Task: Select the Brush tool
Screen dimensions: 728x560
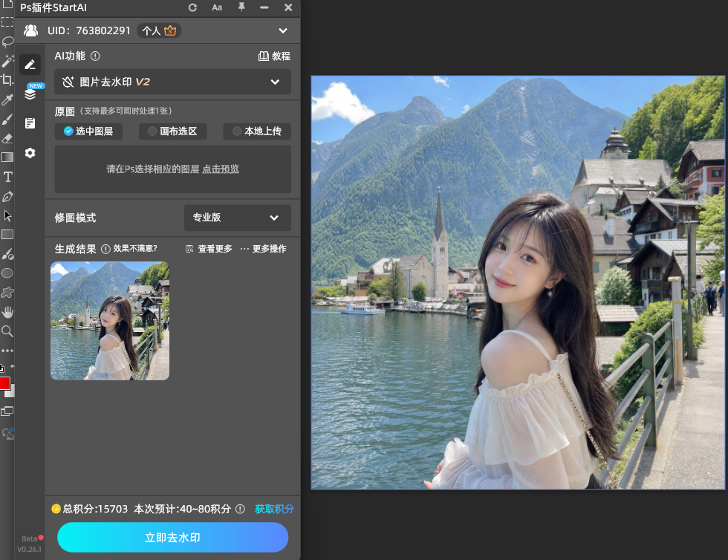Action: (x=7, y=119)
